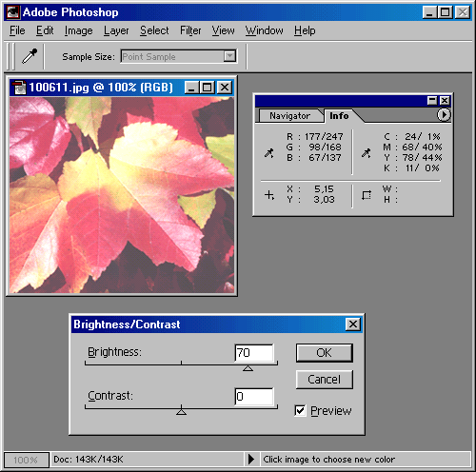The height and width of the screenshot is (472, 476).
Task: Click the CMYK eyedropper readout icon
Action: pos(367,153)
